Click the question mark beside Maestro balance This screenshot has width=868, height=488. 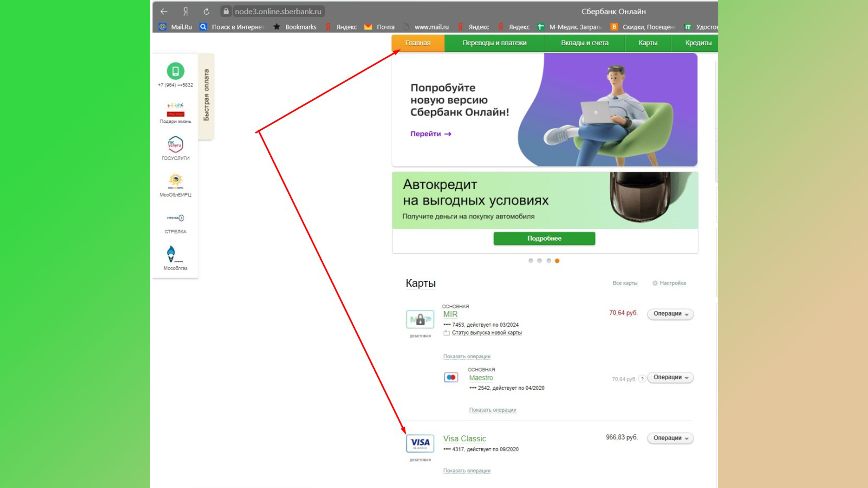[642, 379]
